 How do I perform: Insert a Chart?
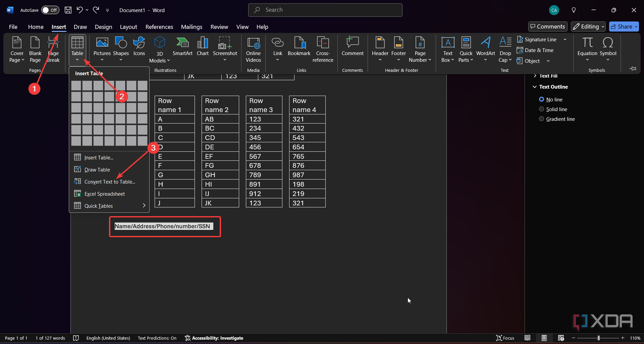tap(203, 47)
